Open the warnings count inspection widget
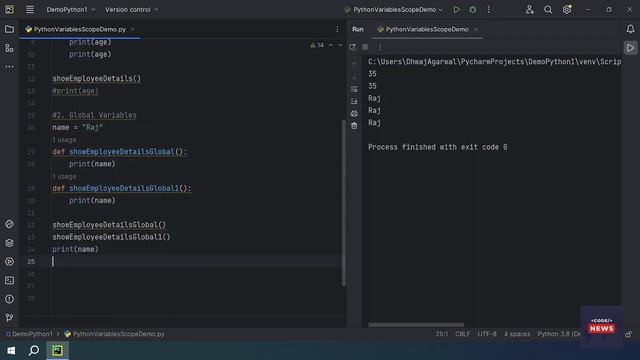The width and height of the screenshot is (640, 360). pyautogui.click(x=317, y=45)
